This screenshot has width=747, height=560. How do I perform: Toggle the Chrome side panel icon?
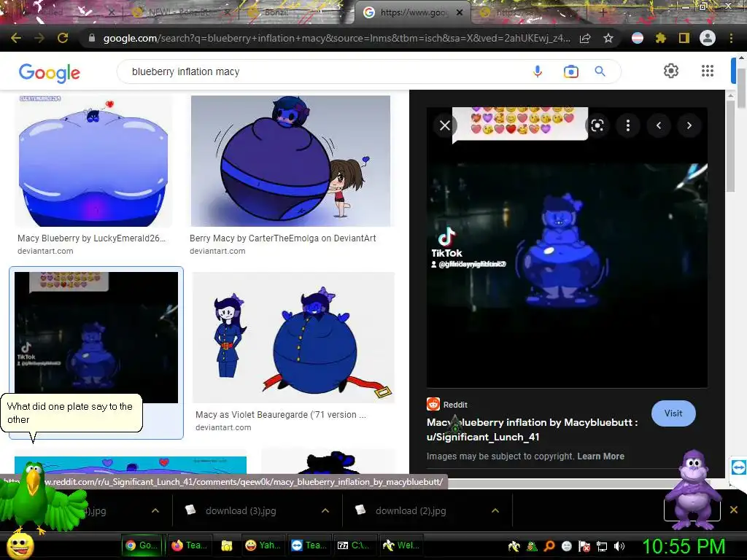(x=684, y=38)
